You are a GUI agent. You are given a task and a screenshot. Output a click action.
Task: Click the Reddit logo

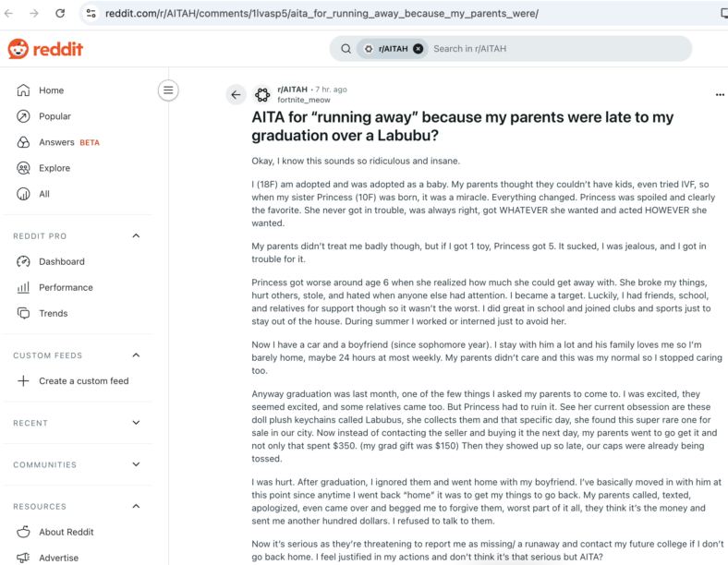click(45, 49)
